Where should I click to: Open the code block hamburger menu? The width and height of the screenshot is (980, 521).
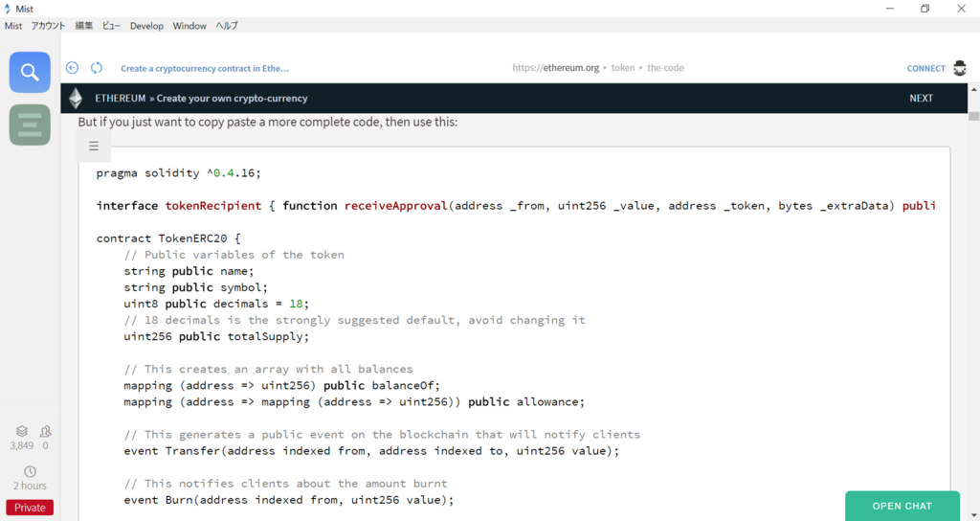[94, 146]
